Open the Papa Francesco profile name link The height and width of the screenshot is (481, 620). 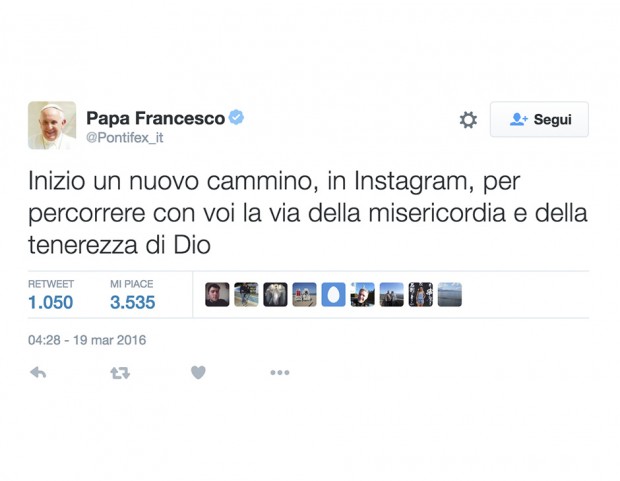(155, 118)
